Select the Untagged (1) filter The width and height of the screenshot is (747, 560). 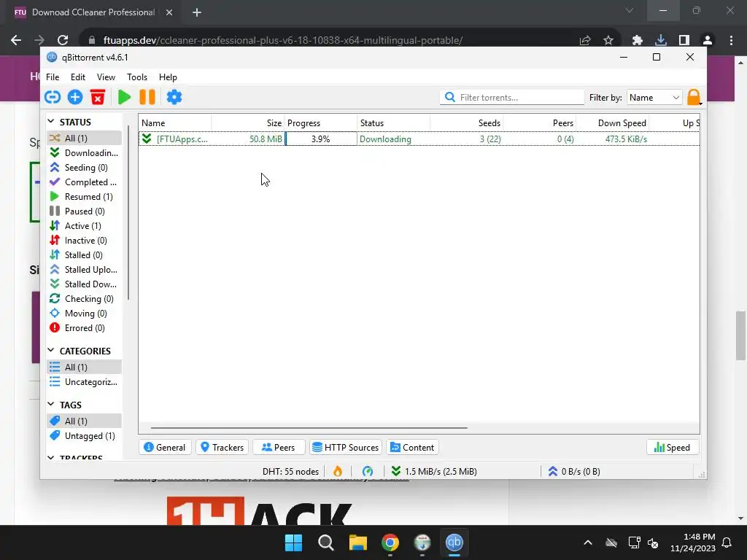(x=85, y=436)
